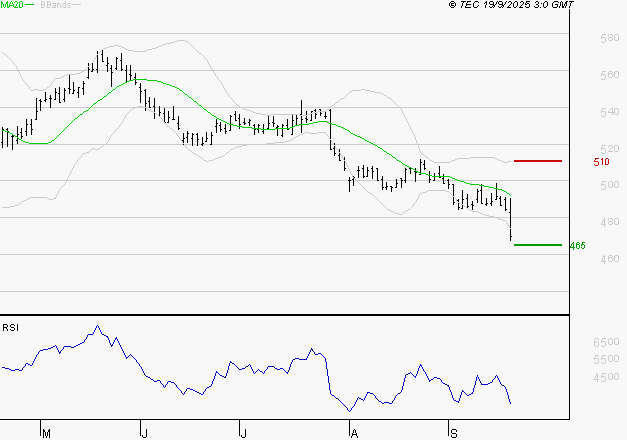
Task: Click the red 510 resistance line
Action: pyautogui.click(x=537, y=161)
